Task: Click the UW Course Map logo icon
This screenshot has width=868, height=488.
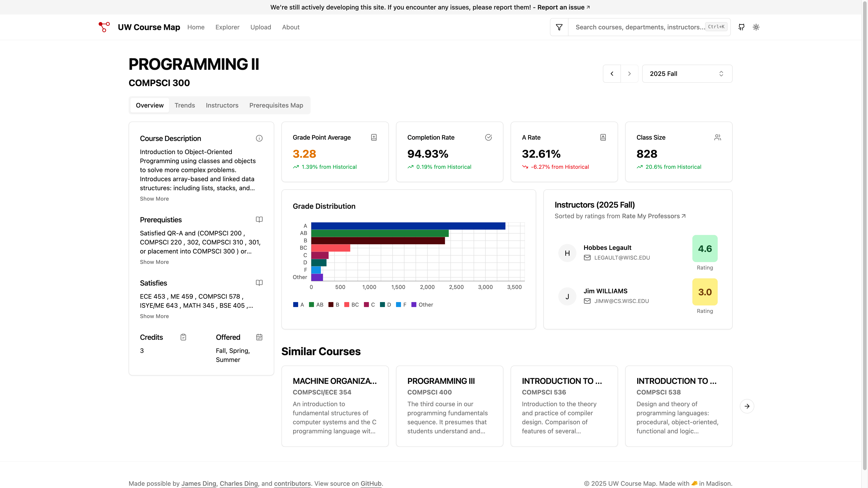Action: (104, 27)
